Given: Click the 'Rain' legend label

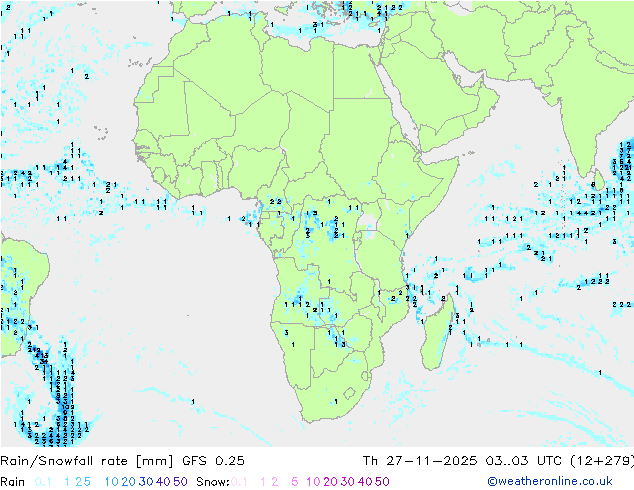Looking at the screenshot, I should point(13,482).
